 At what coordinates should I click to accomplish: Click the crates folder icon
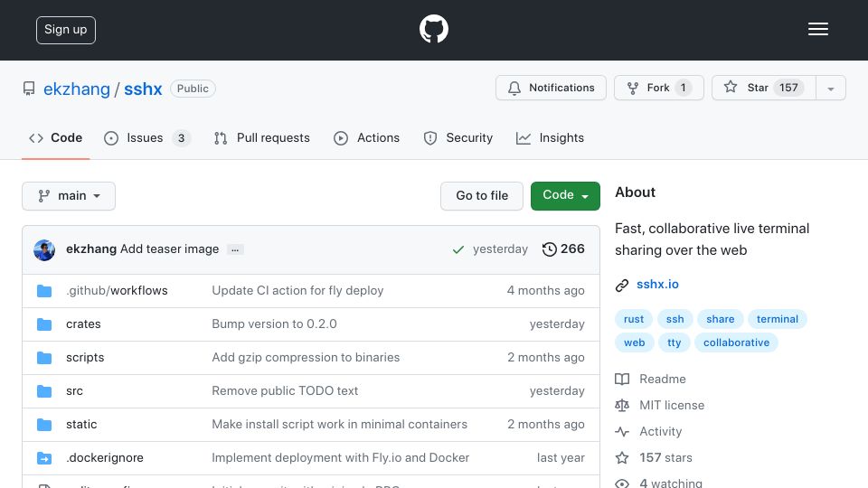pyautogui.click(x=44, y=324)
